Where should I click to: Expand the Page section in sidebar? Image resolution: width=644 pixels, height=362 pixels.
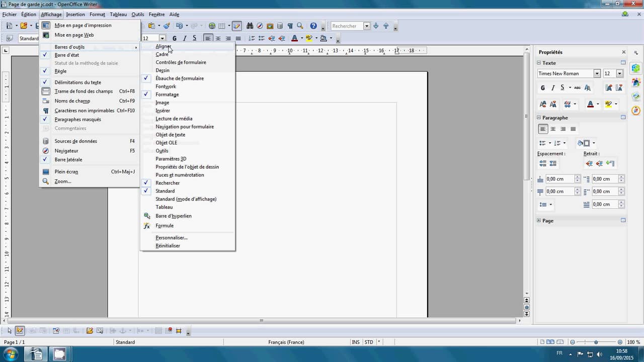tap(539, 221)
